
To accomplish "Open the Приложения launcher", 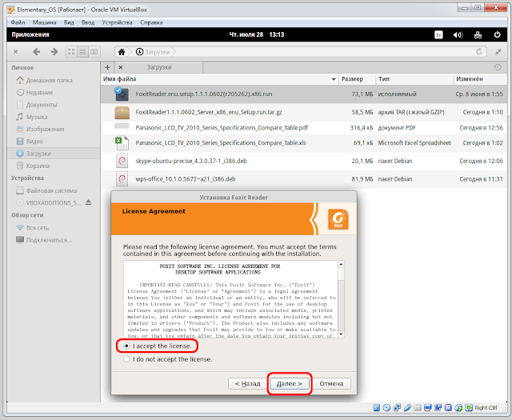I will (30, 34).
